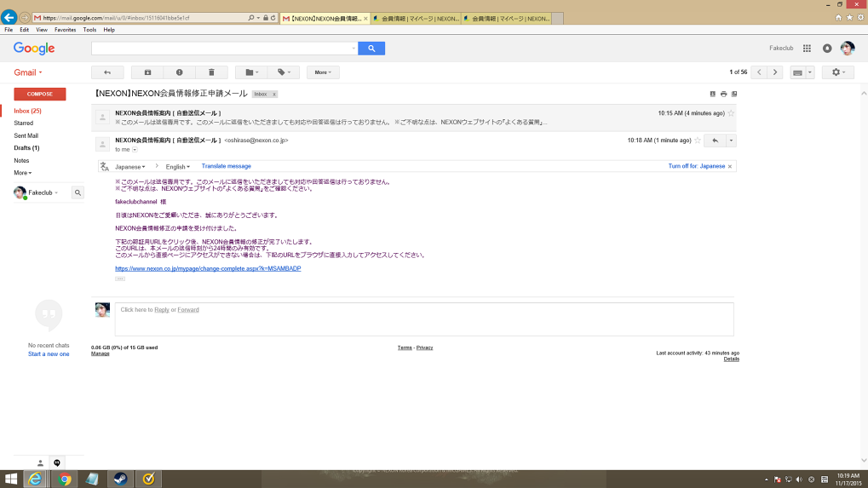This screenshot has height=488, width=868.
Task: Print all messages in conversation
Action: 723,94
